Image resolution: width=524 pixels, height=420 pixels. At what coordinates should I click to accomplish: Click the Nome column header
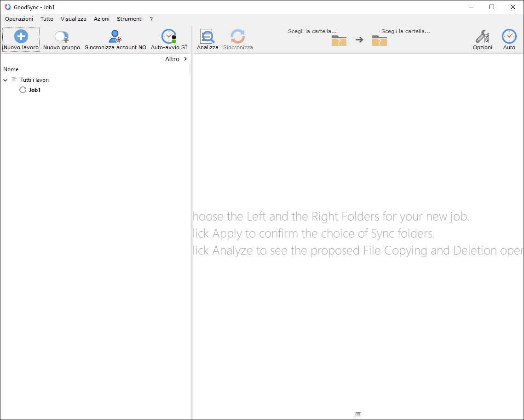pyautogui.click(x=11, y=69)
